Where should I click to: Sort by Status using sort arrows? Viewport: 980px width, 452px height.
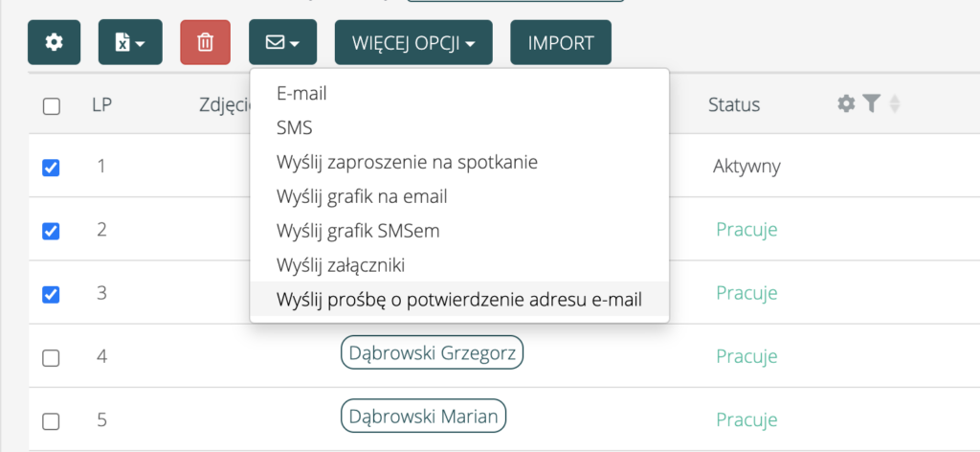(x=895, y=104)
